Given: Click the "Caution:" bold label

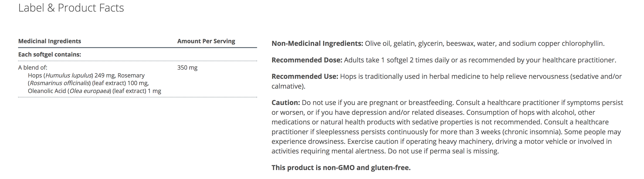Looking at the screenshot, I should (285, 103).
